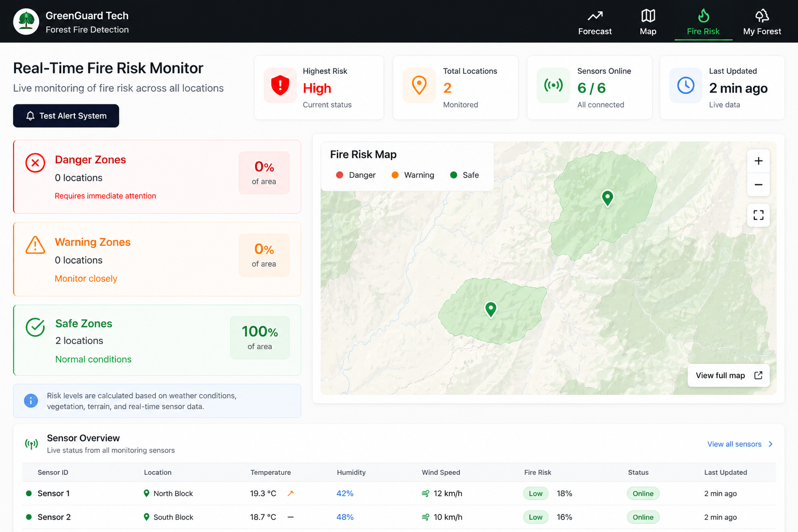Click the orange pin Total Locations icon
The height and width of the screenshot is (532, 798).
click(419, 85)
